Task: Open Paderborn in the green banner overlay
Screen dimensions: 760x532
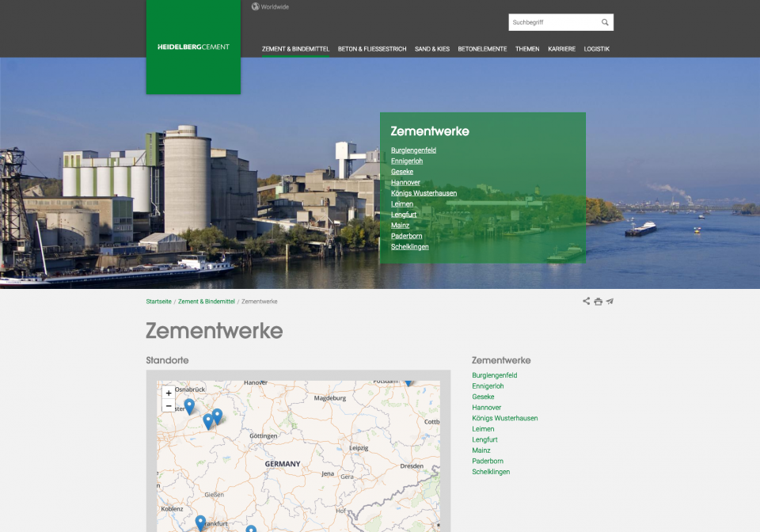Action: [x=407, y=236]
